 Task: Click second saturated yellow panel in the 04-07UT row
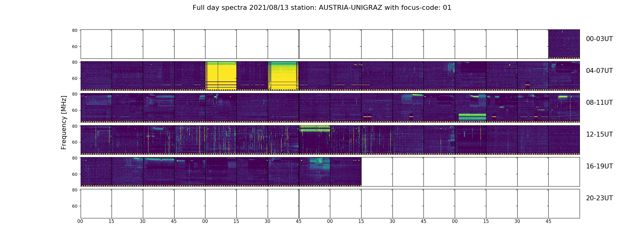click(283, 76)
